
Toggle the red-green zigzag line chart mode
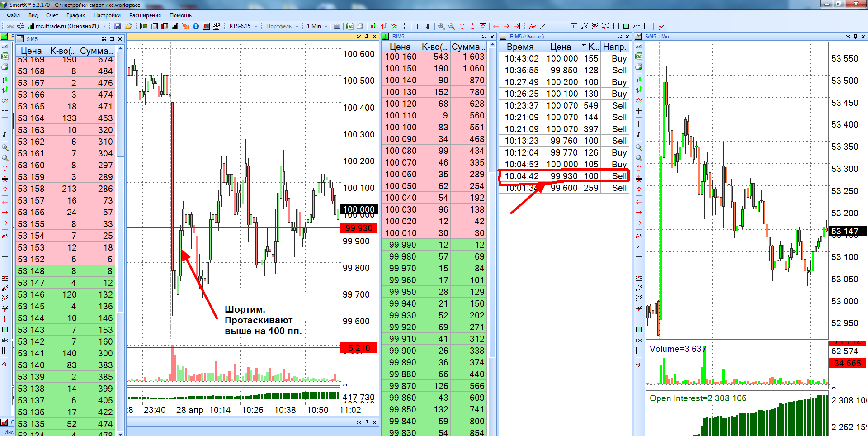tap(394, 26)
